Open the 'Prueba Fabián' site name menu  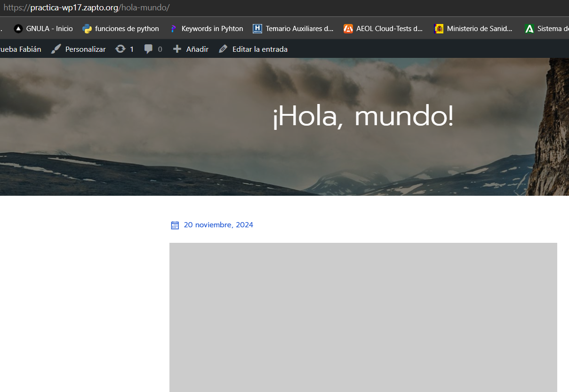pos(21,49)
